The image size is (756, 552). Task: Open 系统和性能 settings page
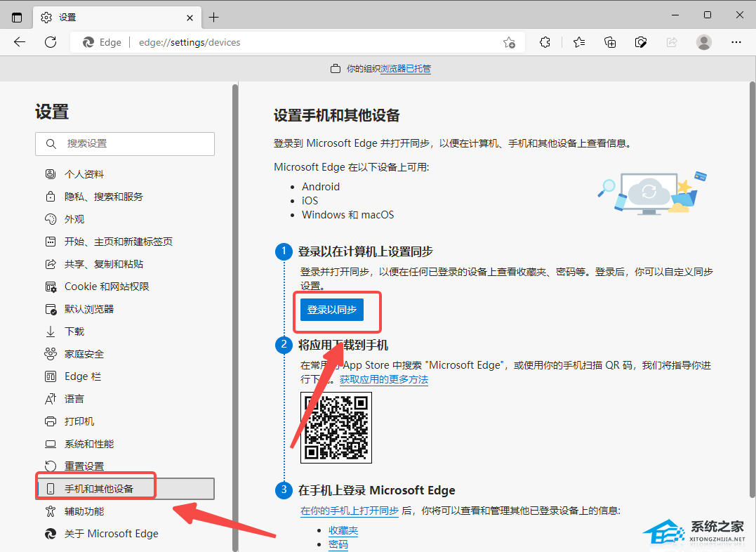pos(89,444)
